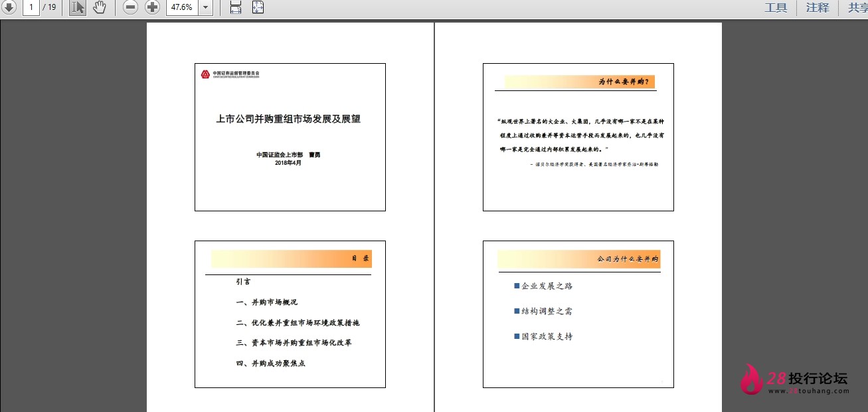Activate the text selection cursor tool
The image size is (868, 412).
[77, 7]
